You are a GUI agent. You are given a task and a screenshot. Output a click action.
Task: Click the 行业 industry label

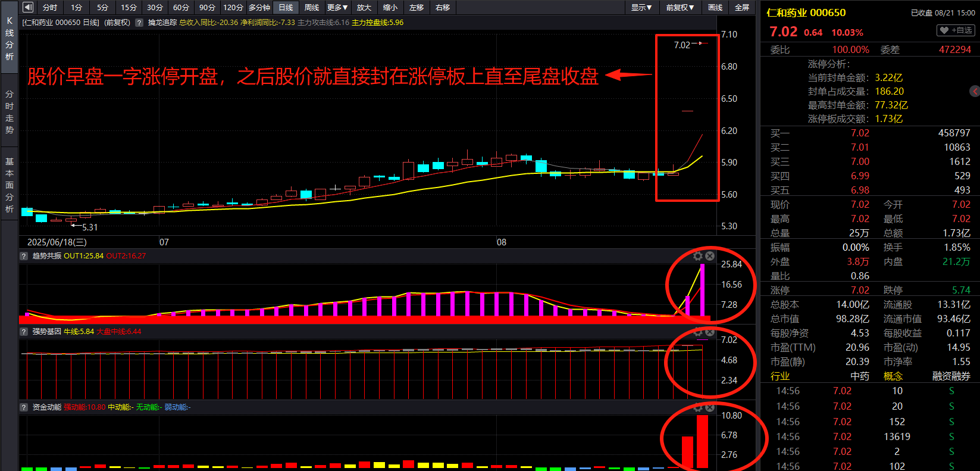click(780, 376)
